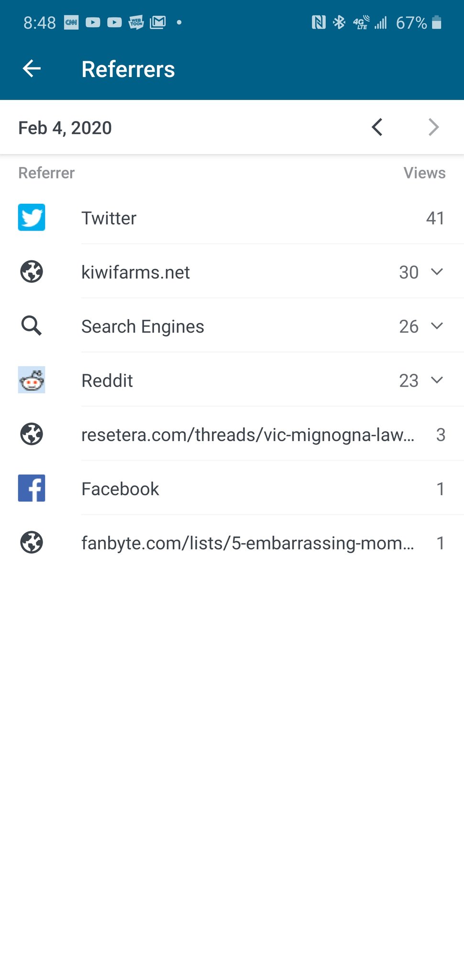This screenshot has width=464, height=980.
Task: Tap the Feb 4, 2020 date label
Action: pyautogui.click(x=65, y=128)
